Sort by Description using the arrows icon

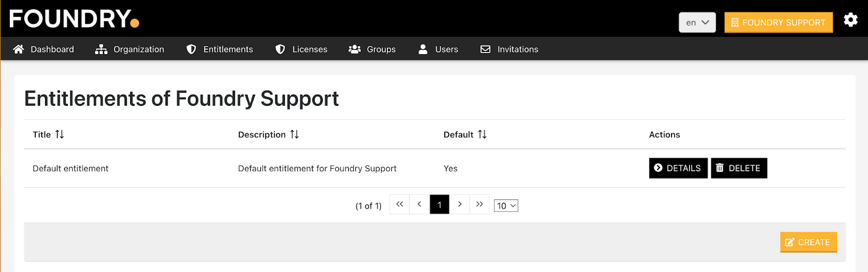point(295,134)
